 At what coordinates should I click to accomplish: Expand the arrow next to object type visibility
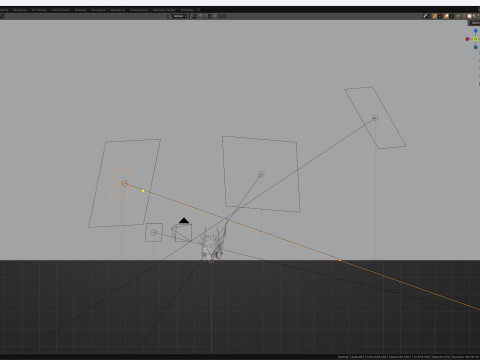429,16
